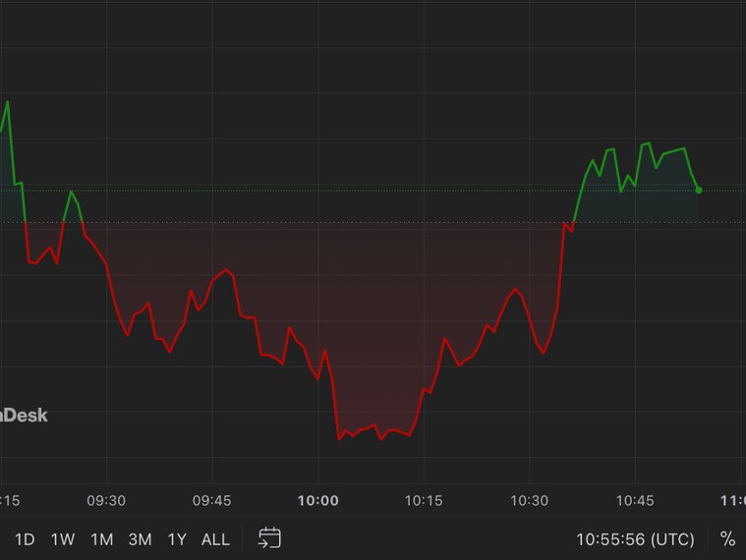Image resolution: width=746 pixels, height=560 pixels.
Task: Click the 10:00 time axis label
Action: coord(318,500)
